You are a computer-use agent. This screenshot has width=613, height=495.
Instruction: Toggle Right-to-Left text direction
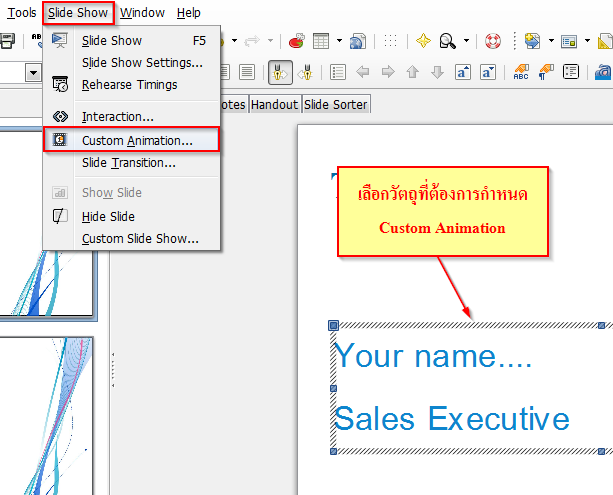pos(306,72)
